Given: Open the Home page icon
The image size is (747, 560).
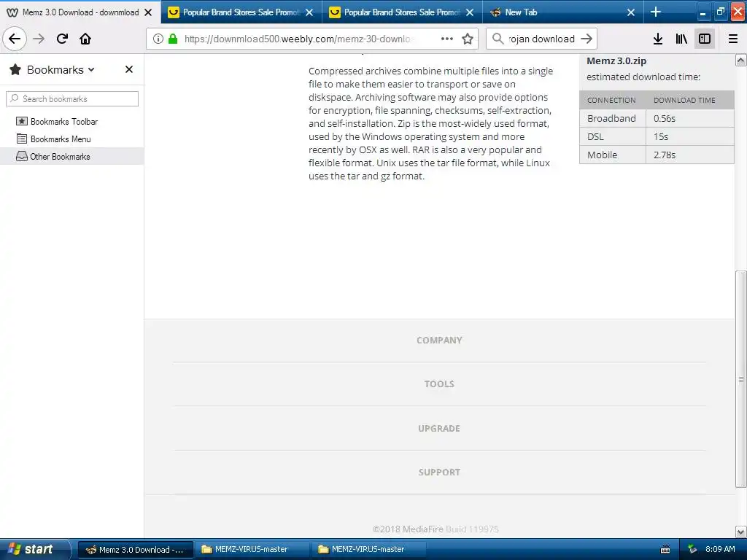Looking at the screenshot, I should coord(85,39).
